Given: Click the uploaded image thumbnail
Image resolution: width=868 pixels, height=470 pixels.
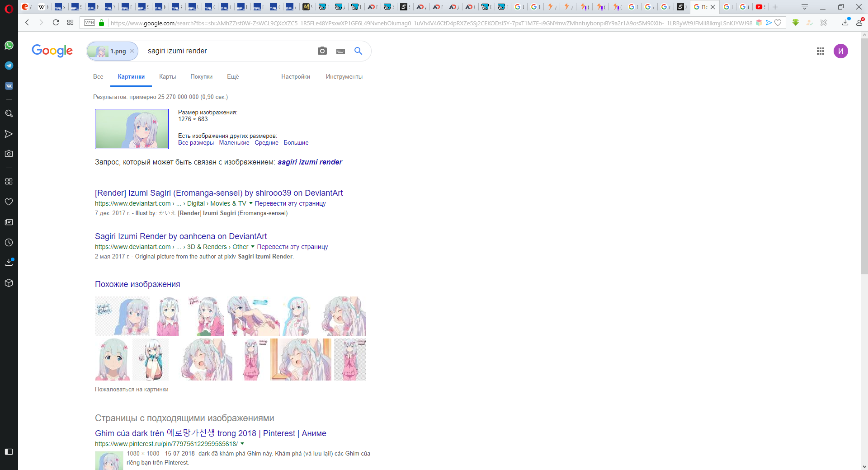Looking at the screenshot, I should (x=132, y=129).
